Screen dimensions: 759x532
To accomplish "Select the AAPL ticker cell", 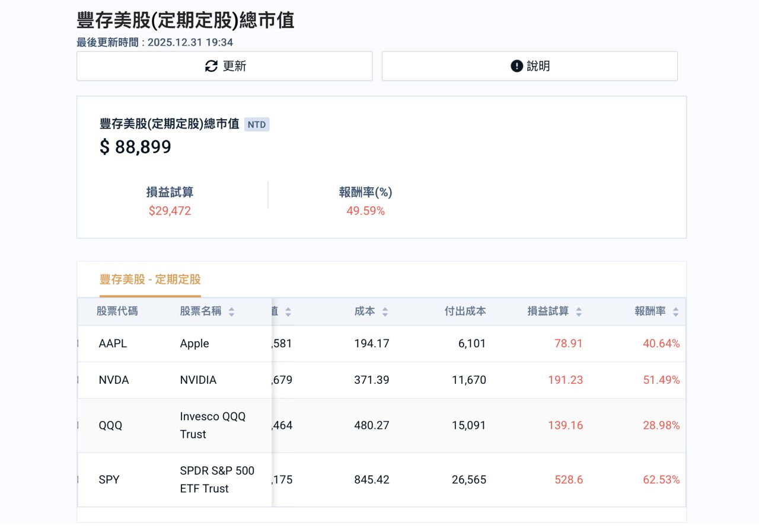I will coord(113,344).
